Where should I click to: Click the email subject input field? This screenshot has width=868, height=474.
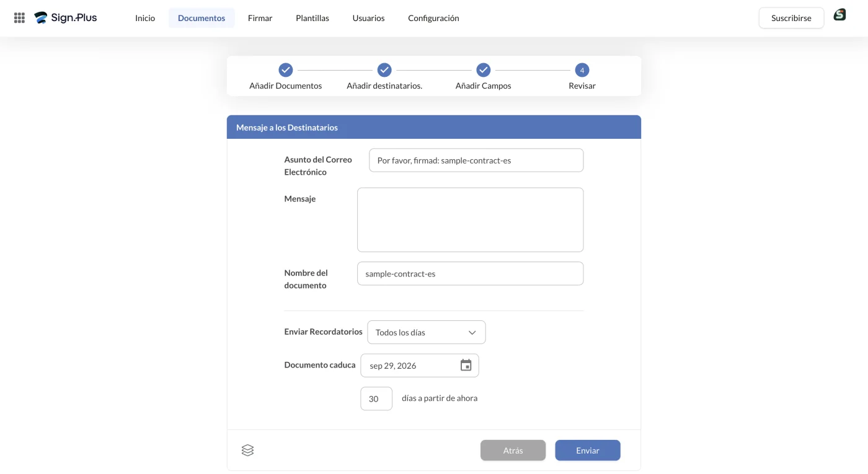pyautogui.click(x=476, y=160)
